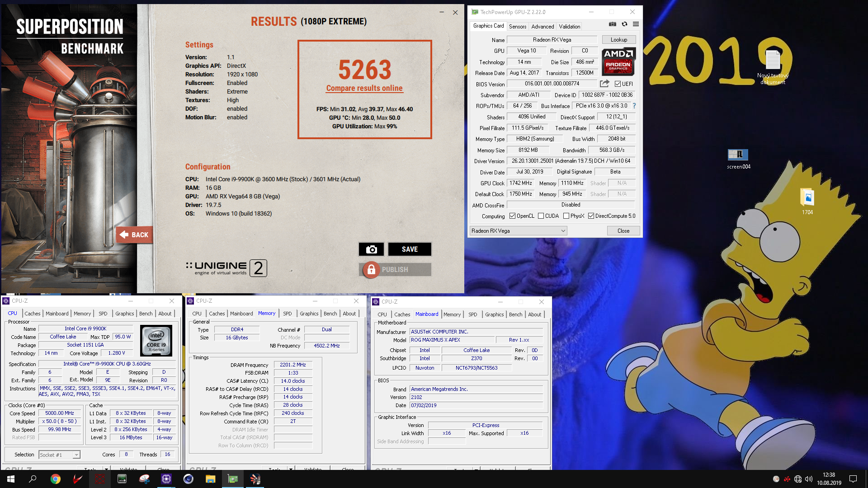Launch Google Chrome from the taskbar
The height and width of the screenshot is (488, 868).
[55, 479]
